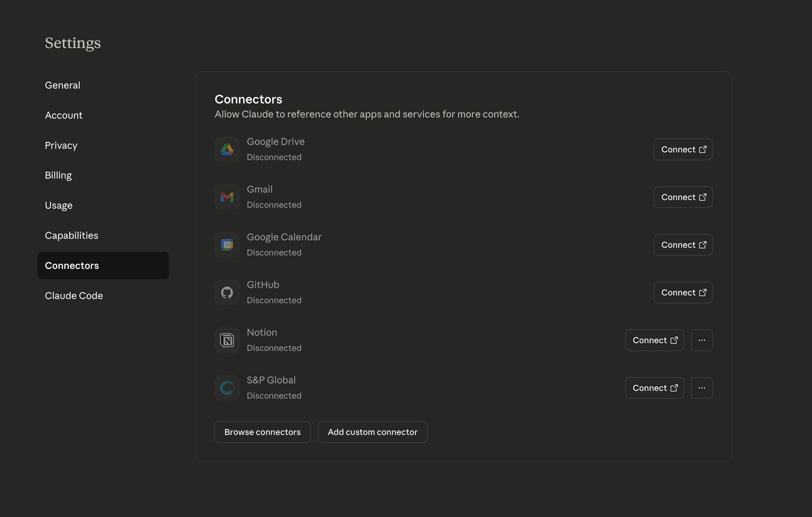Click the S&P Global connector name
This screenshot has height=517, width=812.
tap(271, 380)
